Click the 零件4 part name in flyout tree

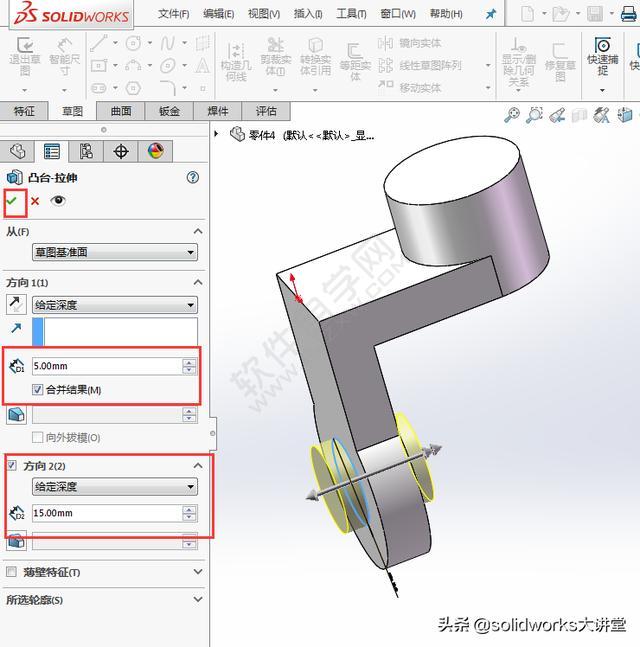tap(262, 135)
